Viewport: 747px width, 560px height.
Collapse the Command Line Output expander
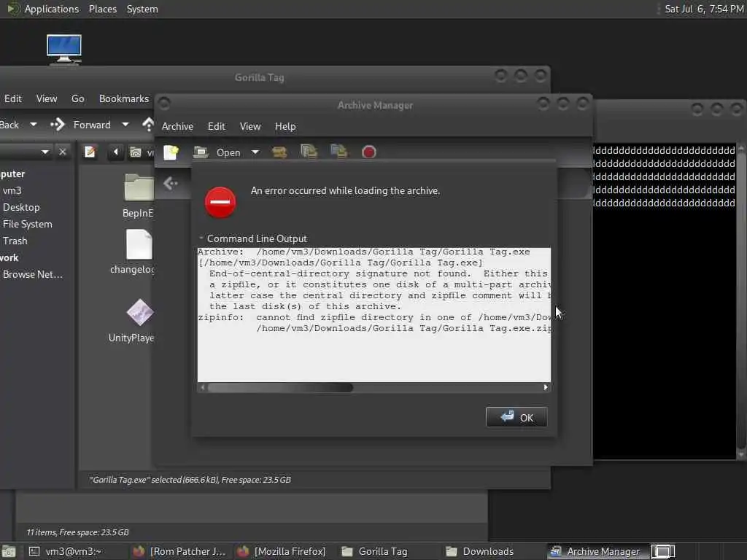coord(201,238)
